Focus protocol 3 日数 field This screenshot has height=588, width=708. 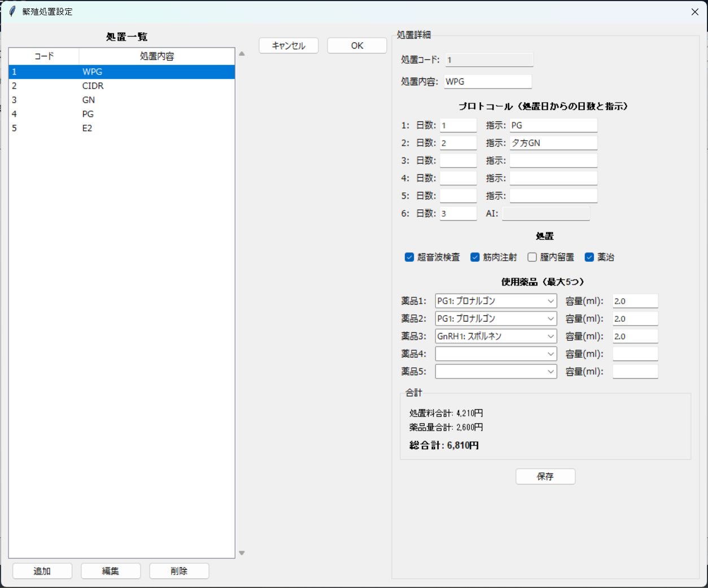458,160
